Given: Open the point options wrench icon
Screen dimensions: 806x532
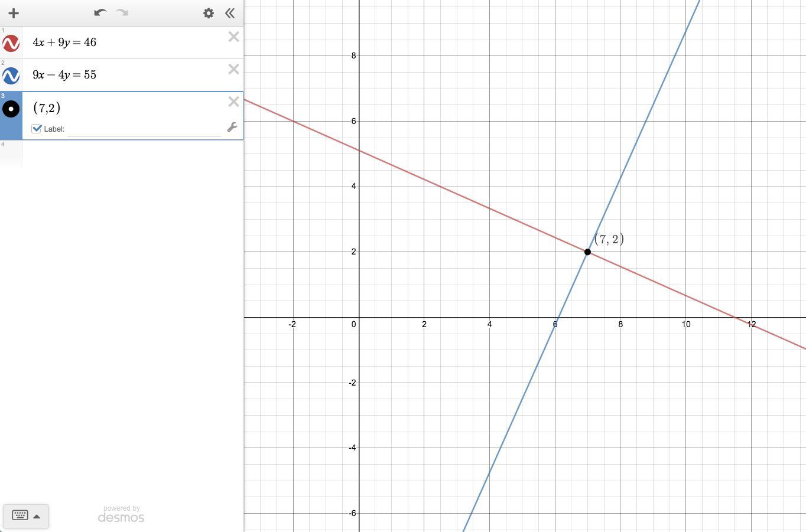Looking at the screenshot, I should (232, 127).
